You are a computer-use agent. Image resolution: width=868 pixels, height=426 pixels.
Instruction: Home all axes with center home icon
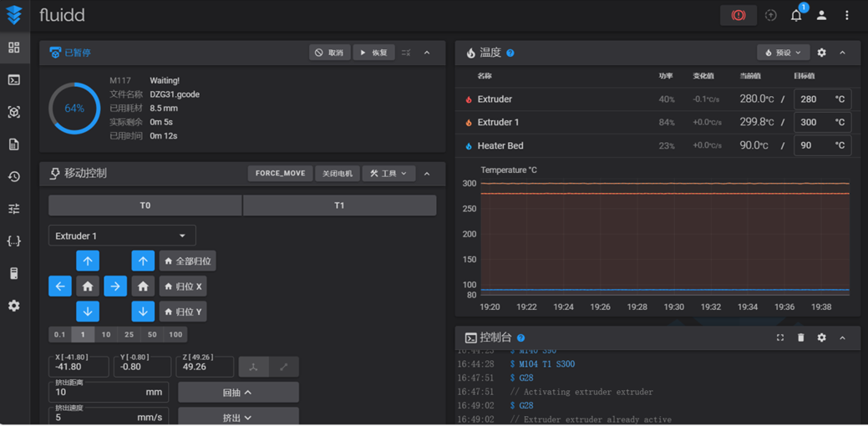(88, 287)
